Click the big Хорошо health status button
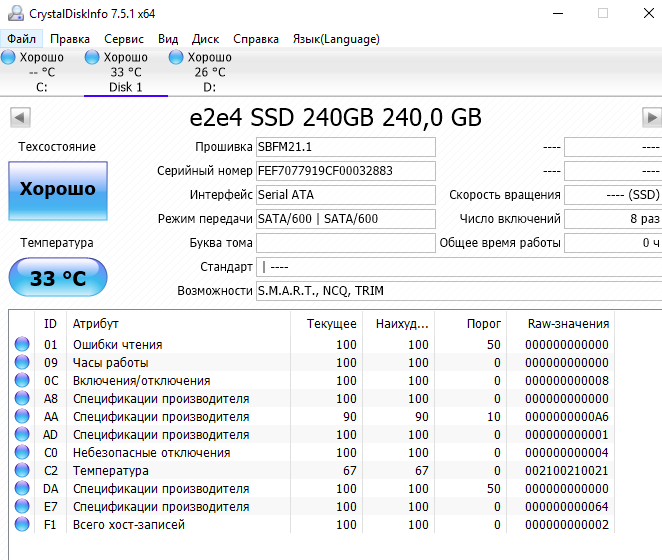The image size is (662, 560). [x=58, y=191]
